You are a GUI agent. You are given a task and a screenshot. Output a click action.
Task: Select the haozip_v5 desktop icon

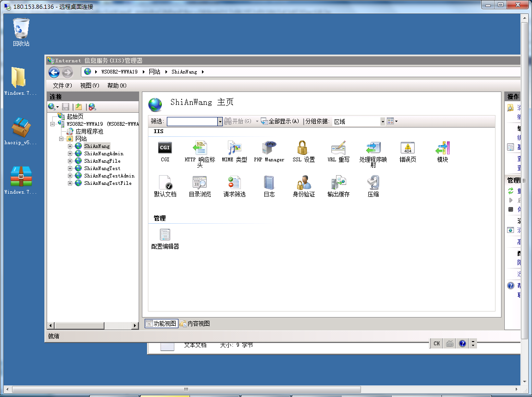tap(20, 131)
